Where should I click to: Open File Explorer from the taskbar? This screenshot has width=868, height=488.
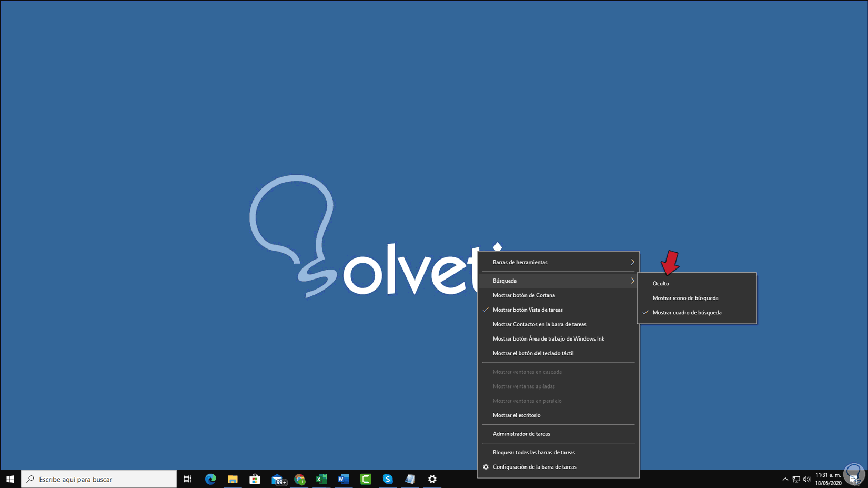(x=233, y=479)
